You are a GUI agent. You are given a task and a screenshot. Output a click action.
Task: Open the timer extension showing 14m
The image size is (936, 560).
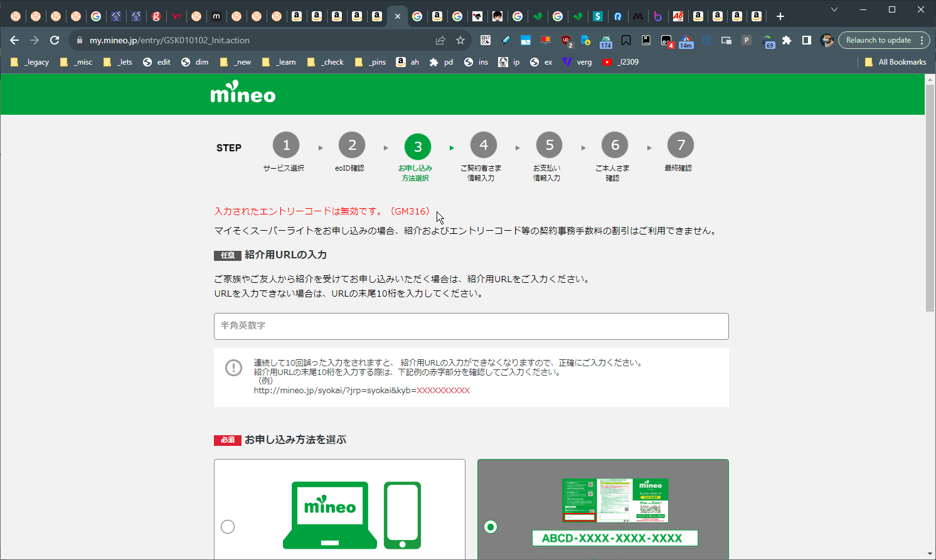pos(686,41)
